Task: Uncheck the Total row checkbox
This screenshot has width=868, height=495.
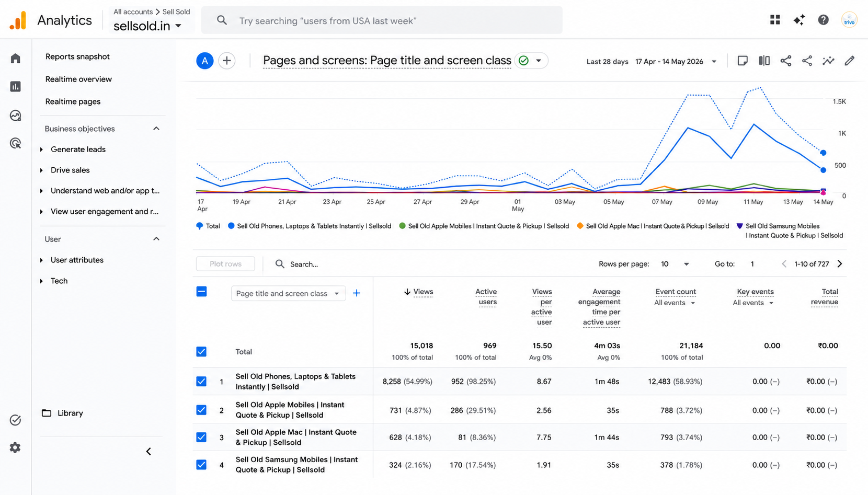Action: tap(201, 351)
